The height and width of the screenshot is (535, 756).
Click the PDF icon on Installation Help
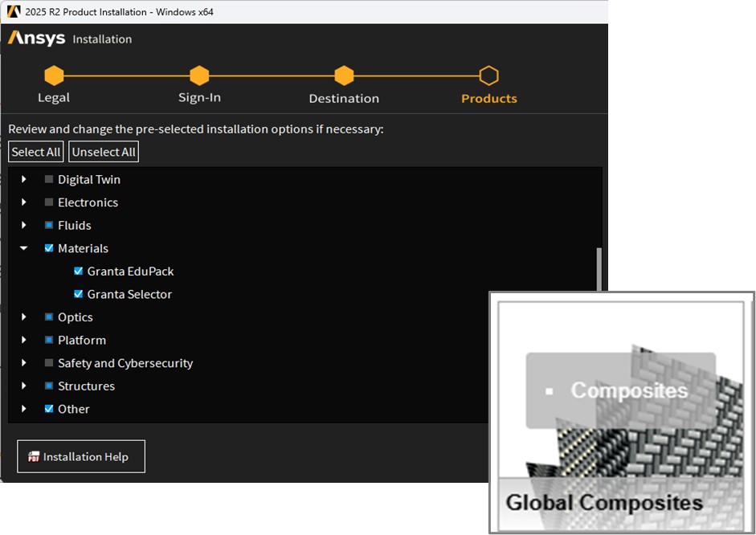click(34, 457)
